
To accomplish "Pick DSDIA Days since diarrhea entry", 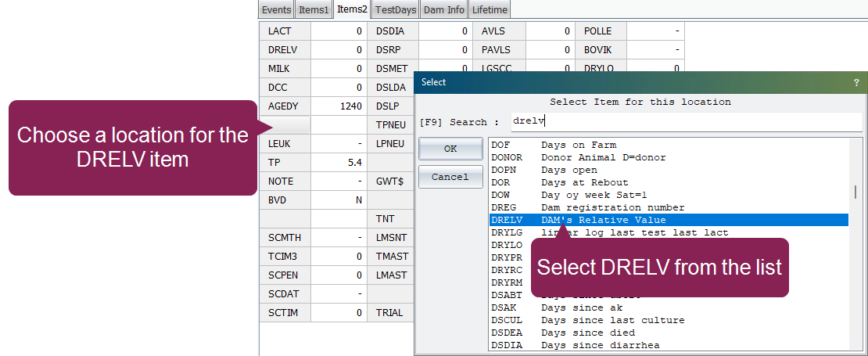I will (669, 345).
